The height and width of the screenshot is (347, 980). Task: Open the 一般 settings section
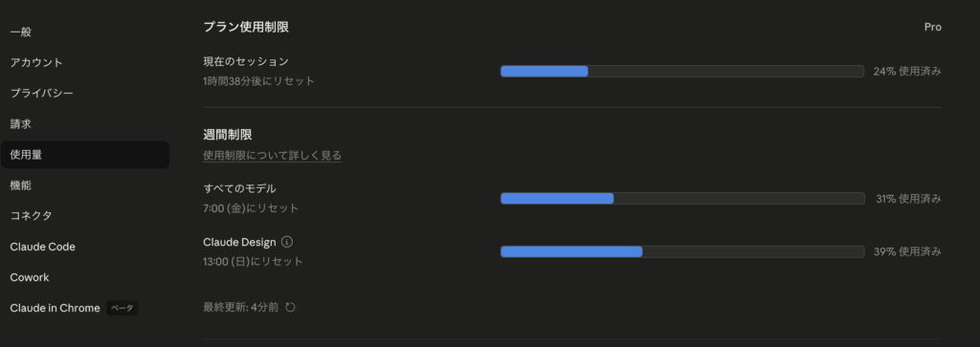(85, 32)
